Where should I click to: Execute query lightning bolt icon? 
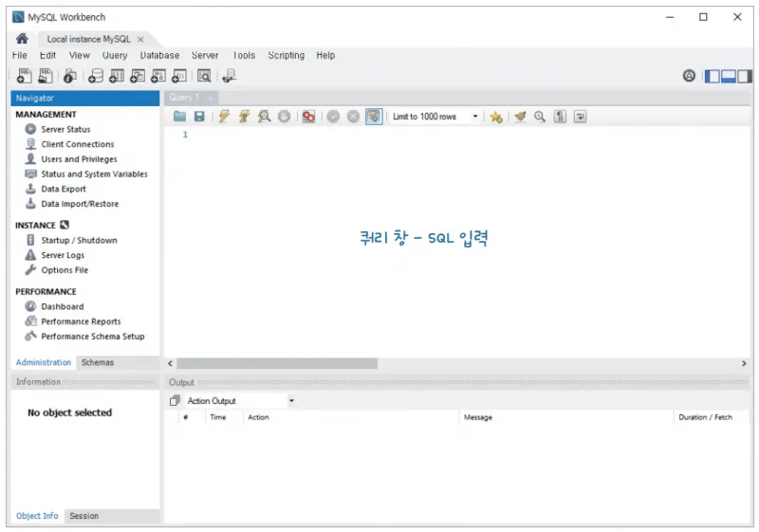click(x=224, y=116)
